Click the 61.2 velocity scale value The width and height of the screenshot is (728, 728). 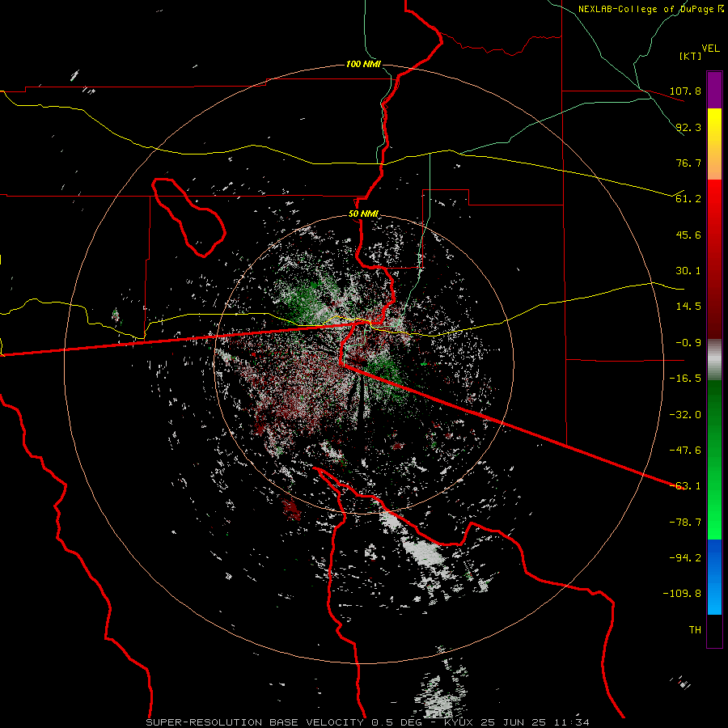coord(688,199)
